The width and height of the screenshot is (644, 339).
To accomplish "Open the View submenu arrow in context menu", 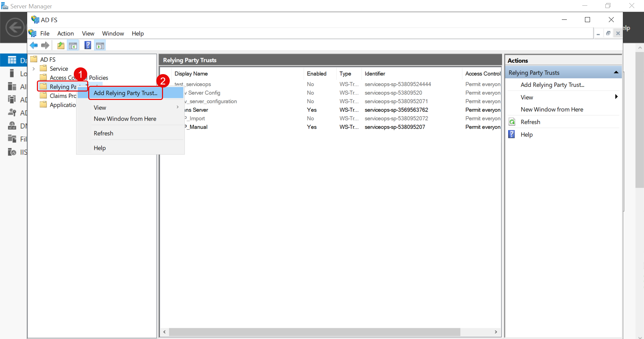I will click(177, 107).
